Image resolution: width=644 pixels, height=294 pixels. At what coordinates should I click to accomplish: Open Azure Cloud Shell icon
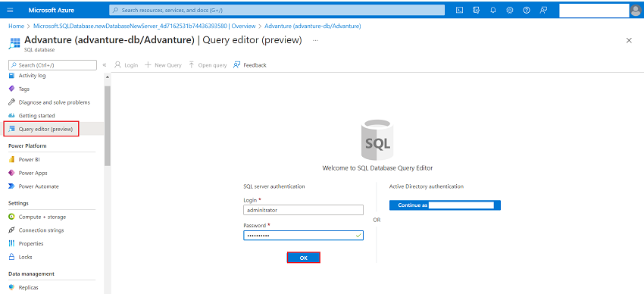click(x=460, y=11)
